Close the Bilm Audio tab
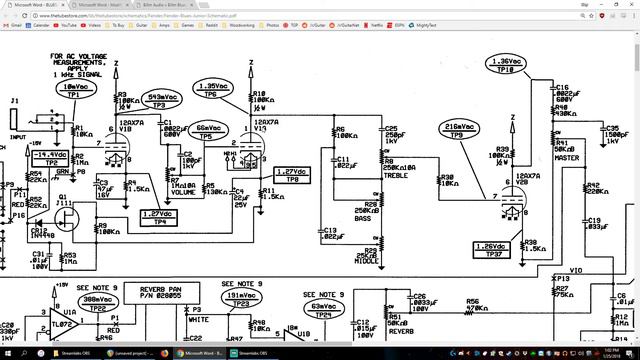 tap(192, 5)
